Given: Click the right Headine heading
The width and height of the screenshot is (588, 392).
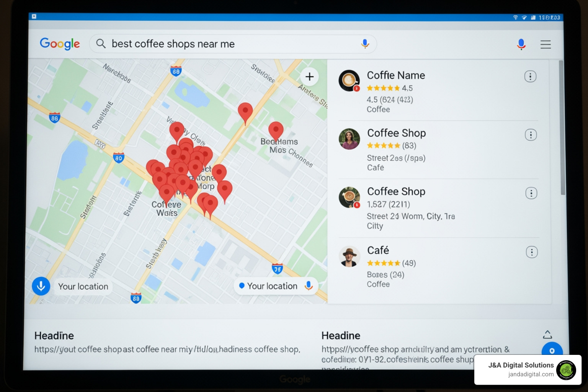Looking at the screenshot, I should [x=341, y=336].
